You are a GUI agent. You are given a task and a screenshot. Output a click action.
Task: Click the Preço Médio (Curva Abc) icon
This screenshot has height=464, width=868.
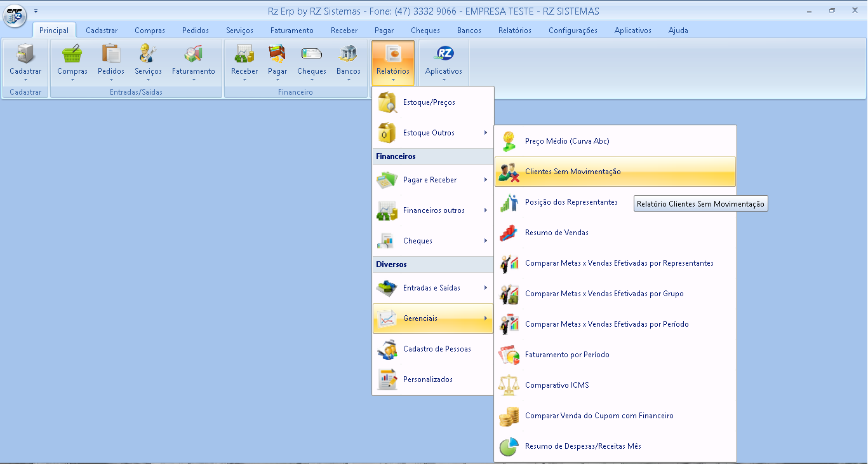point(509,141)
